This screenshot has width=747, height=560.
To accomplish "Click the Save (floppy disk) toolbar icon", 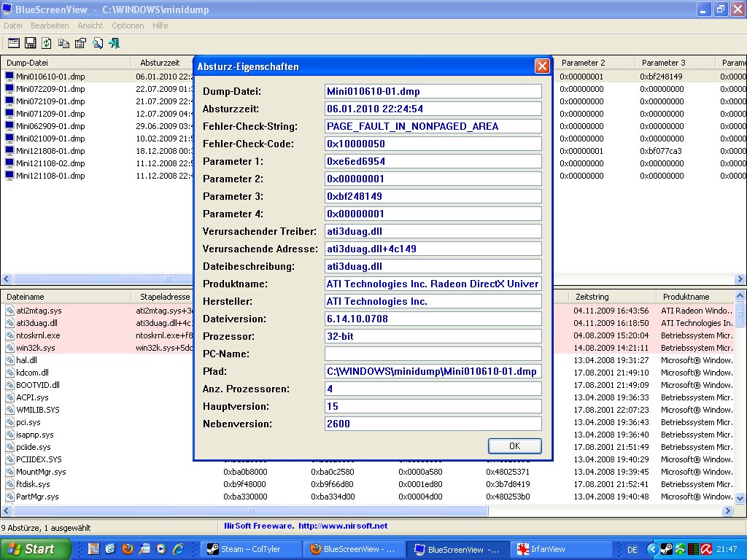I will click(x=31, y=43).
